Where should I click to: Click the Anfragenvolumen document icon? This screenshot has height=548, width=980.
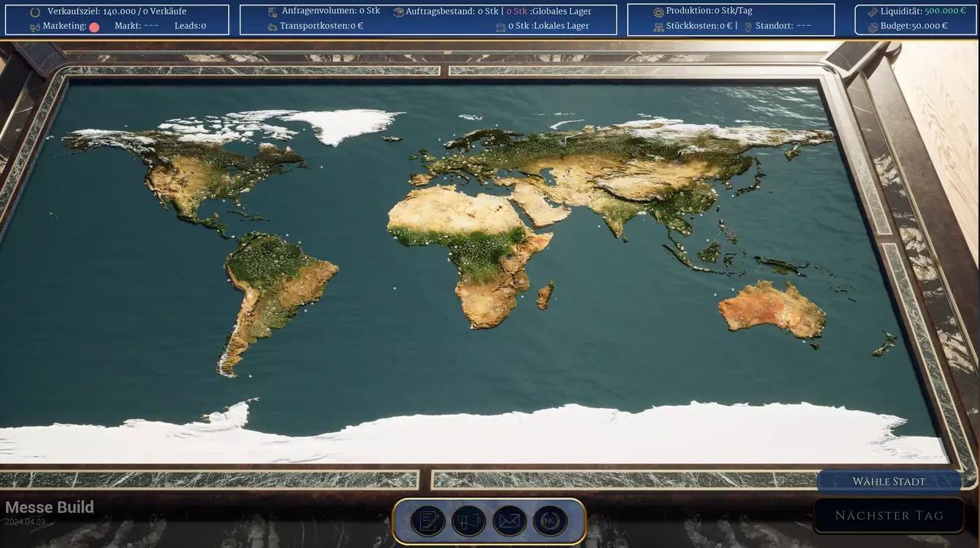point(273,12)
